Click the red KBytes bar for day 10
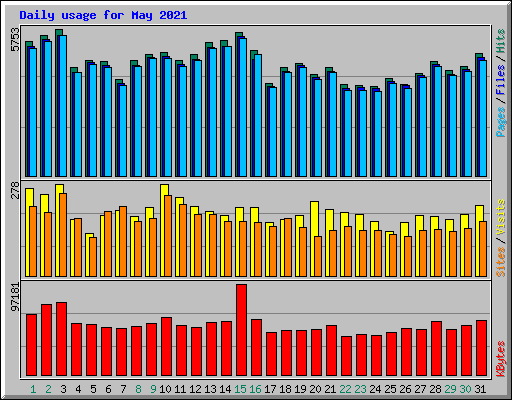The width and height of the screenshot is (512, 400). pyautogui.click(x=167, y=347)
